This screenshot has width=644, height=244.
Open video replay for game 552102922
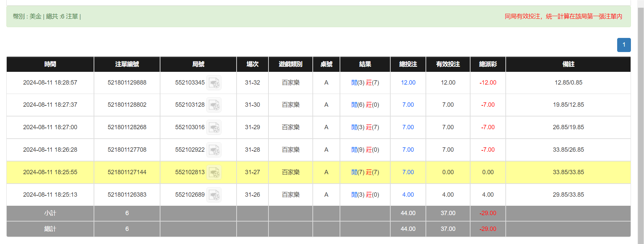[214, 150]
